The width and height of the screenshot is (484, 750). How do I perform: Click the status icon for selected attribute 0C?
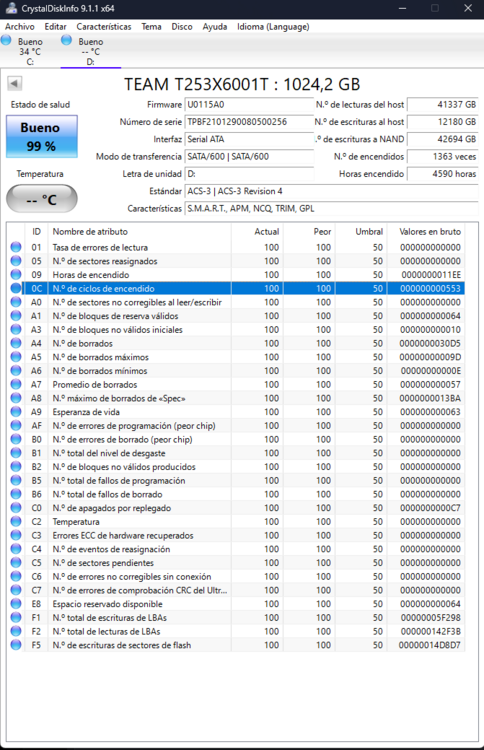pos(16,288)
